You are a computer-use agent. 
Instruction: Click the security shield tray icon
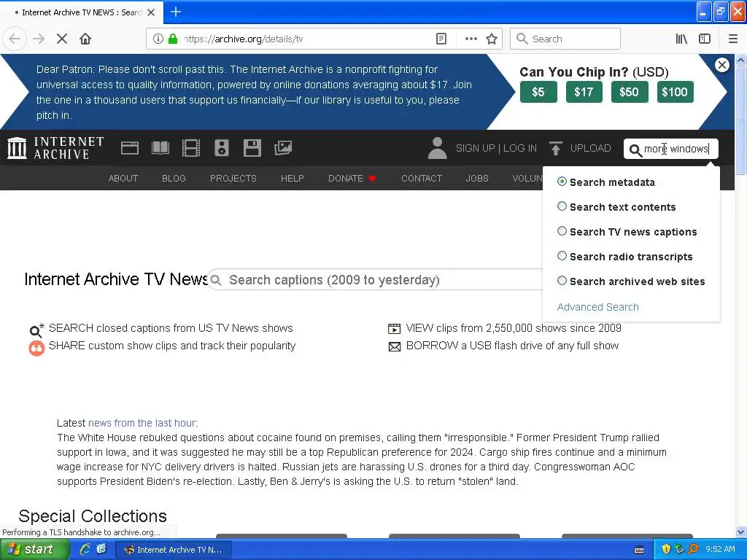click(666, 549)
